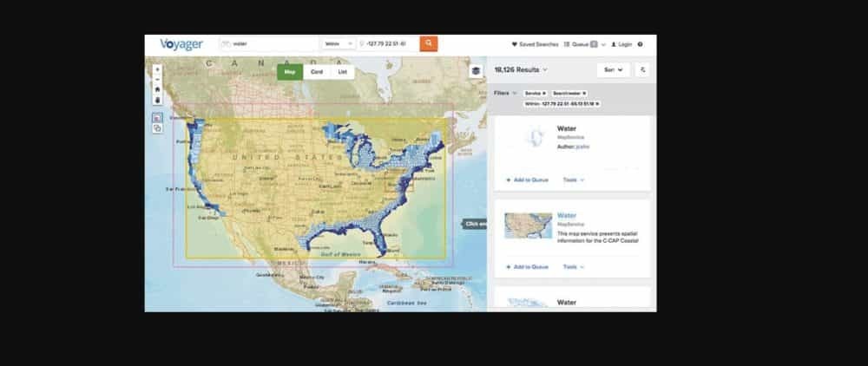Open Saved Searches with heart icon

[535, 44]
